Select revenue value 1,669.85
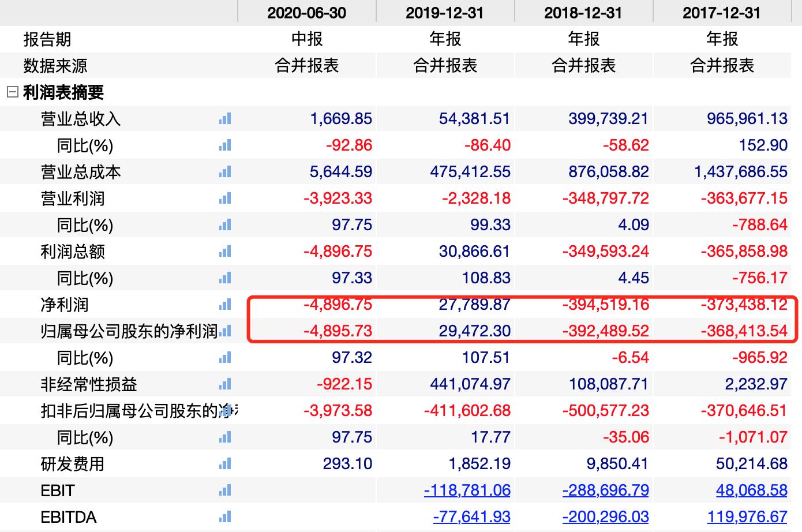The image size is (802, 532). 341,119
